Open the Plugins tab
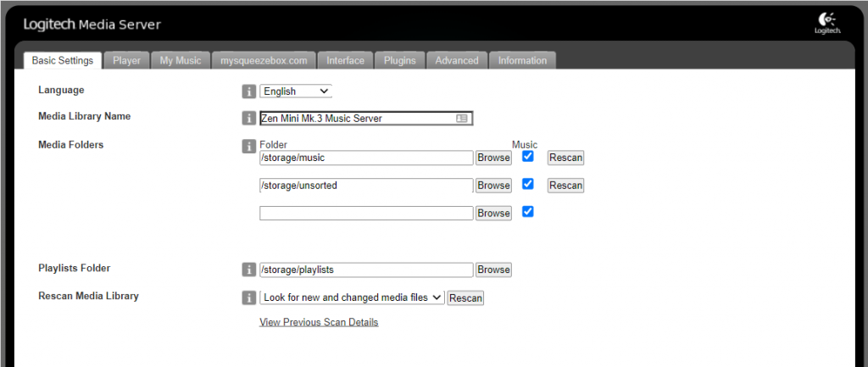Screen dimensions: 868x367 tap(400, 60)
